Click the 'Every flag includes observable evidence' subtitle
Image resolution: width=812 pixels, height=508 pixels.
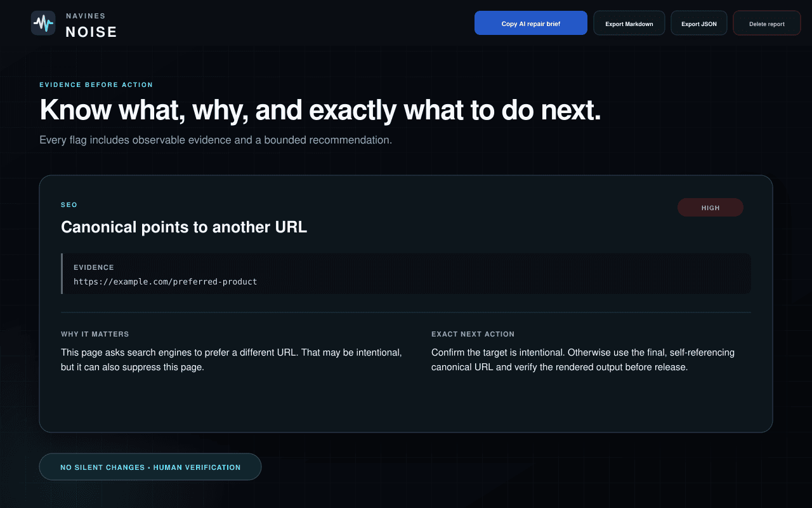point(216,140)
